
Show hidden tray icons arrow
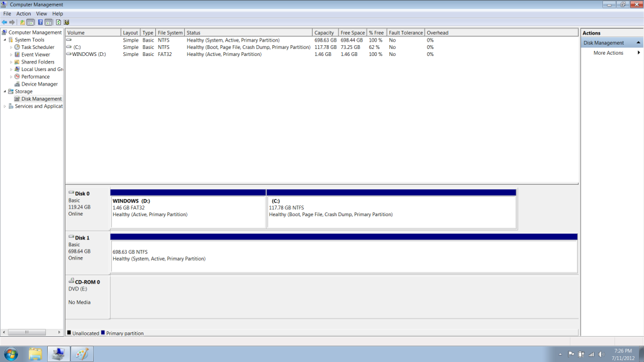pos(560,354)
